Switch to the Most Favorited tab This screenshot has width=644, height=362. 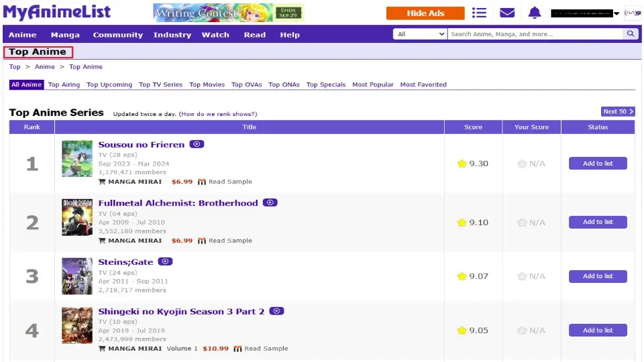coord(423,84)
